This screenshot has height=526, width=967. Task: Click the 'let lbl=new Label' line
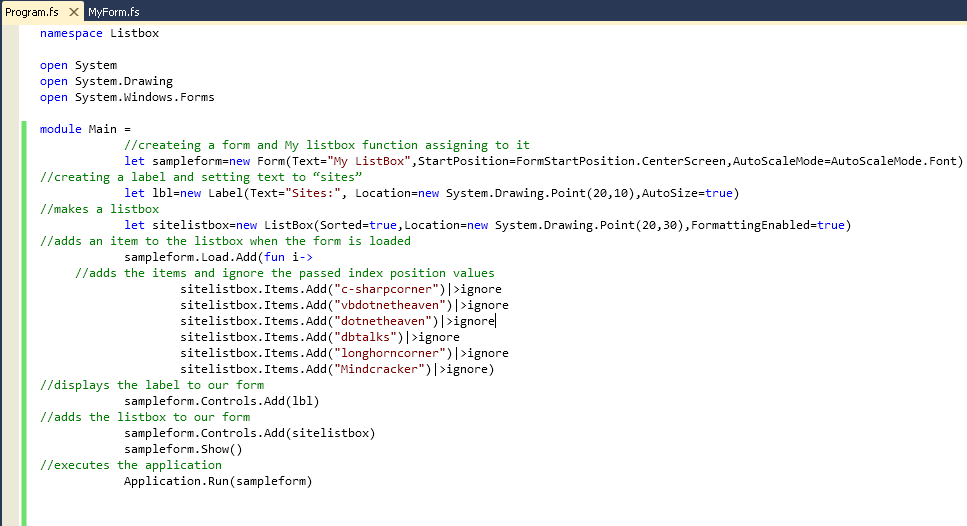click(432, 194)
